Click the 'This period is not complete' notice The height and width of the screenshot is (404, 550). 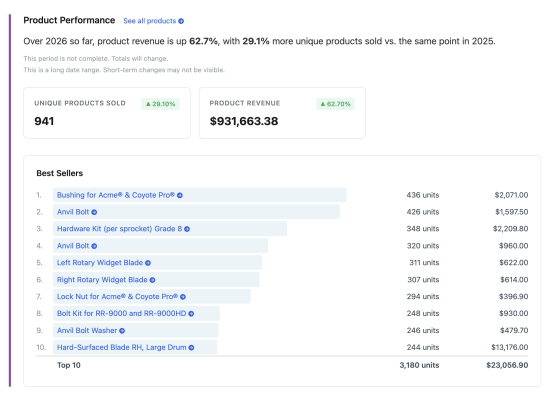96,59
